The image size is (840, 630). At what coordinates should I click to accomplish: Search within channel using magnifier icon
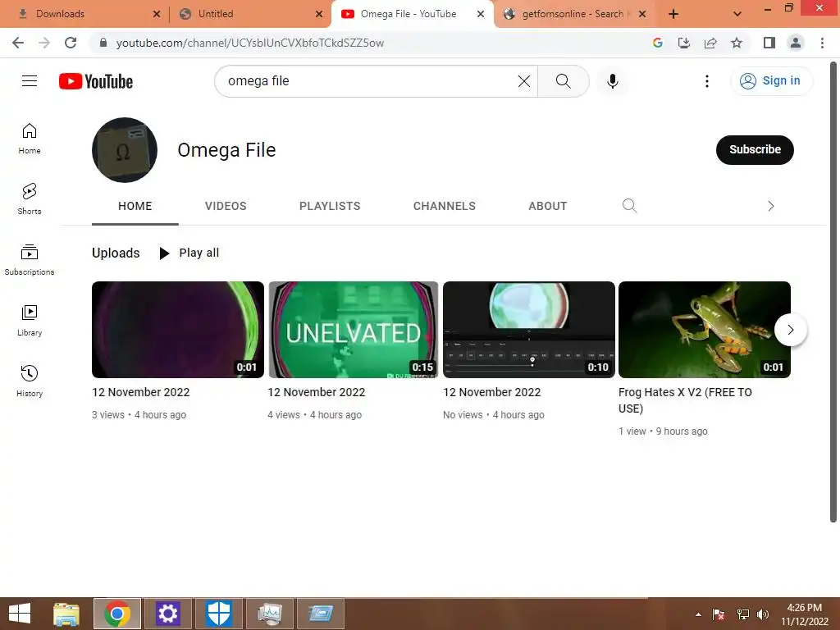click(629, 206)
